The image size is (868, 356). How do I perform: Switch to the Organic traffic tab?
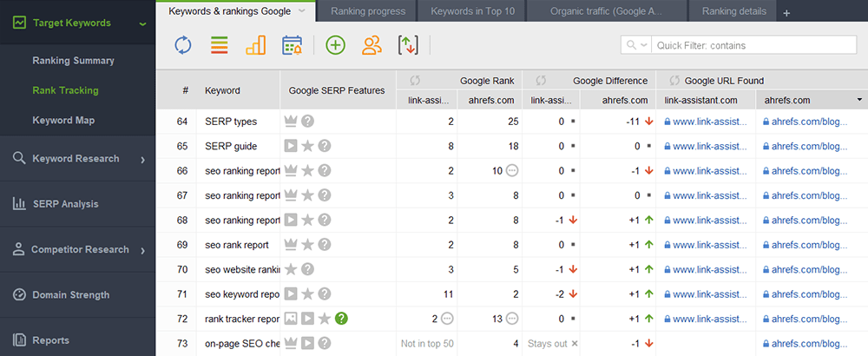click(608, 11)
